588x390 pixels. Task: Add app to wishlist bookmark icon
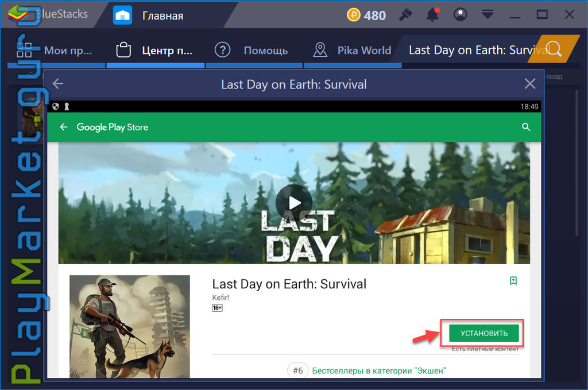(x=513, y=280)
